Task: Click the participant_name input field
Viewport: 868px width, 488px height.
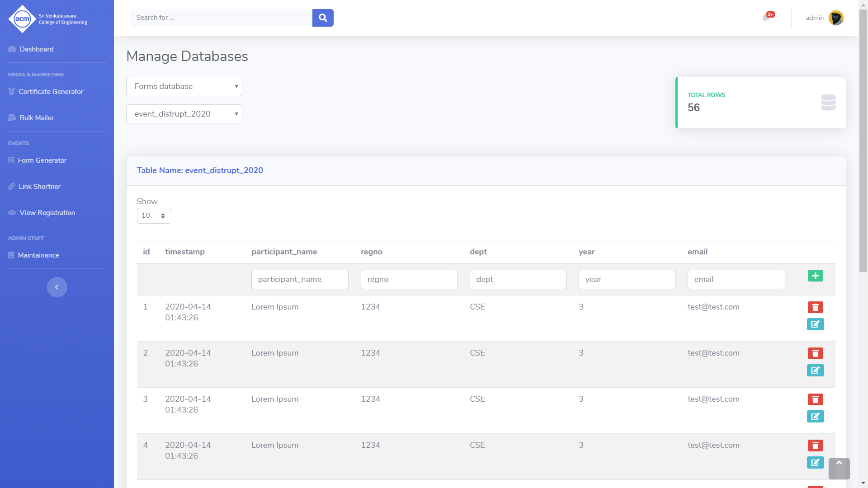Action: [x=300, y=279]
